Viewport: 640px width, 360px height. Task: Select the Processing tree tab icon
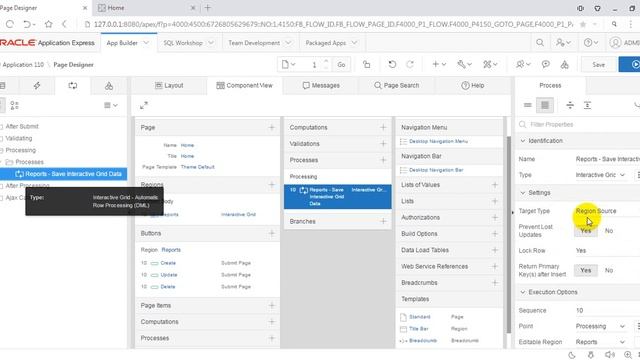click(73, 85)
